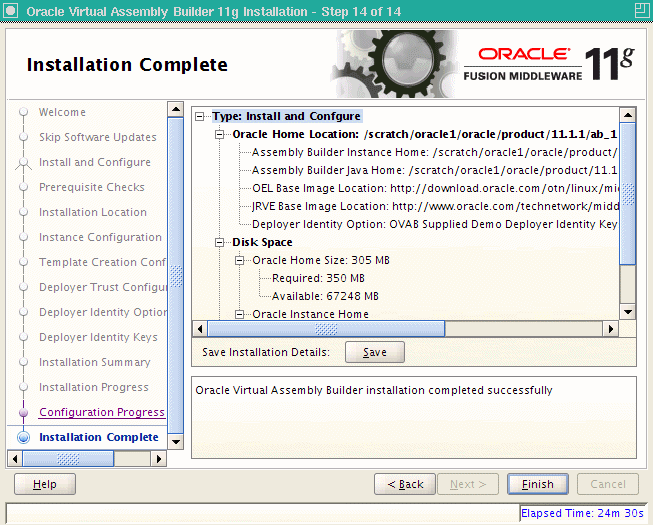Image resolution: width=653 pixels, height=525 pixels.
Task: Collapse the Oracle Instance Home node
Action: 239,314
